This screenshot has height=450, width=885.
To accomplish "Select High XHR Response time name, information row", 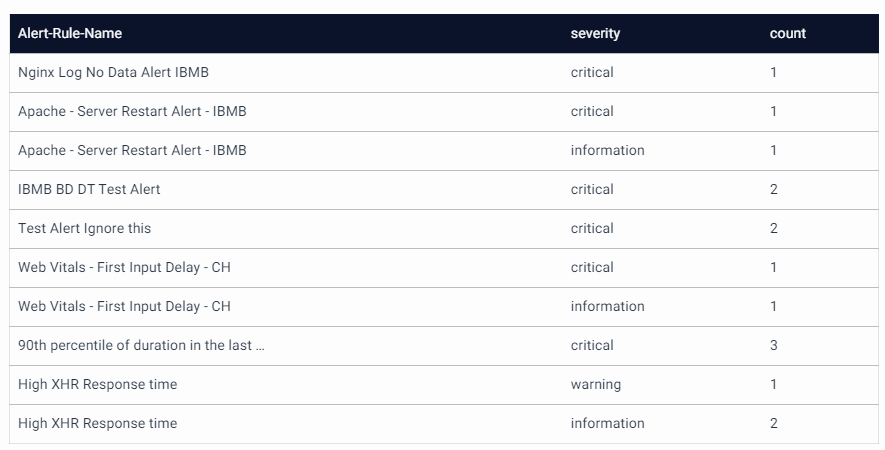I will pyautogui.click(x=97, y=423).
